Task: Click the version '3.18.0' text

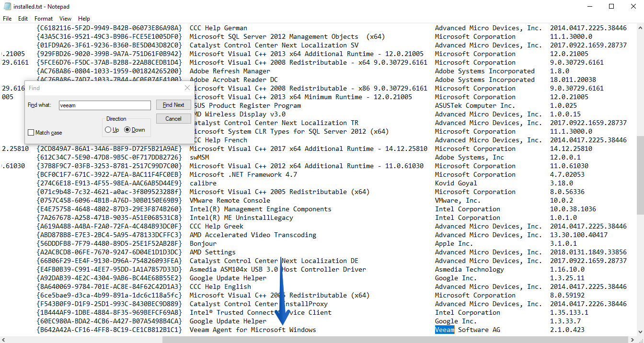Action: [x=562, y=183]
